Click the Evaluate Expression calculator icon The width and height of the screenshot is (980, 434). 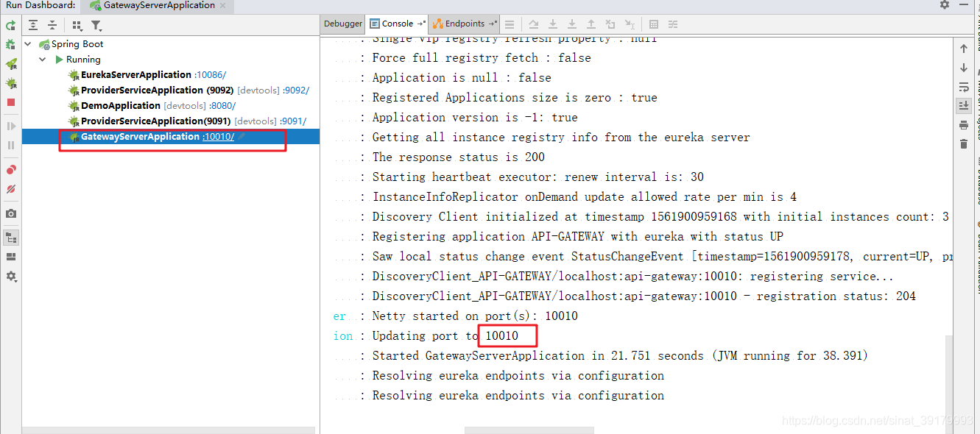pos(654,24)
